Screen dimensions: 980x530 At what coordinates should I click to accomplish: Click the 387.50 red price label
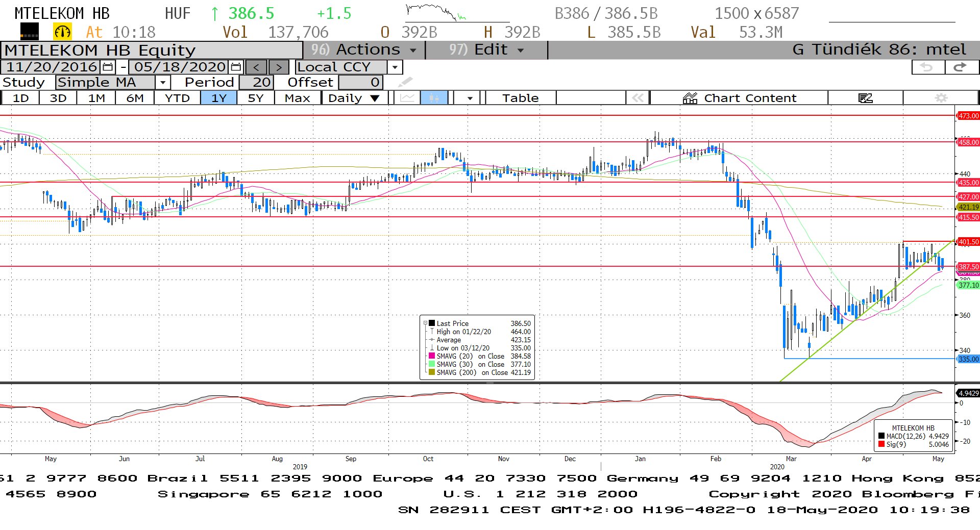[968, 267]
